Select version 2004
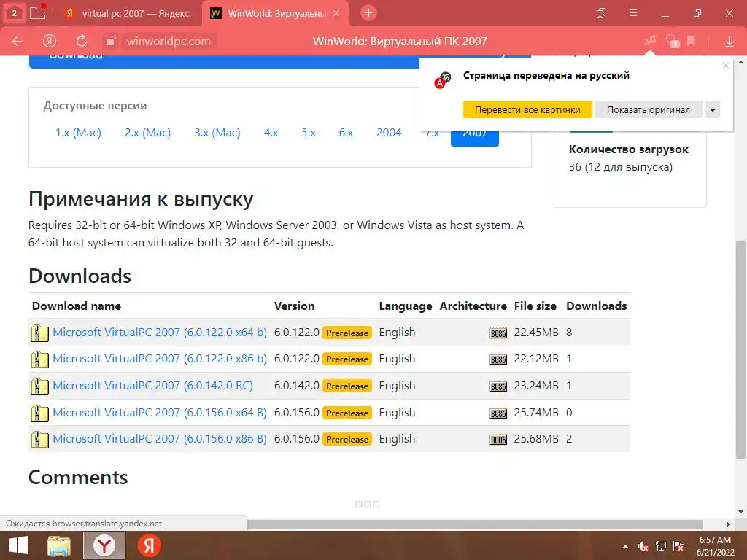 [x=389, y=133]
